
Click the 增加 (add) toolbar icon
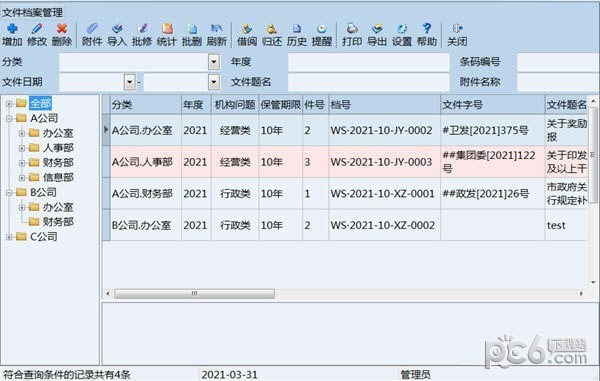[13, 28]
